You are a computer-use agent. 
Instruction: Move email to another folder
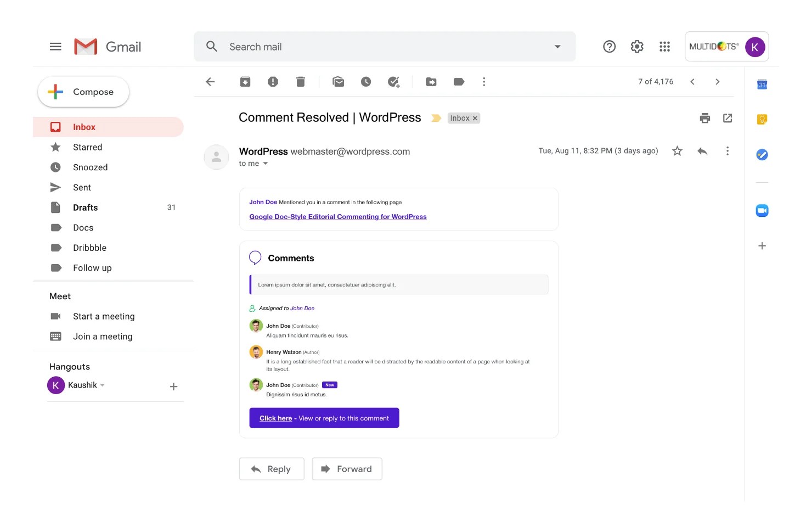431,82
